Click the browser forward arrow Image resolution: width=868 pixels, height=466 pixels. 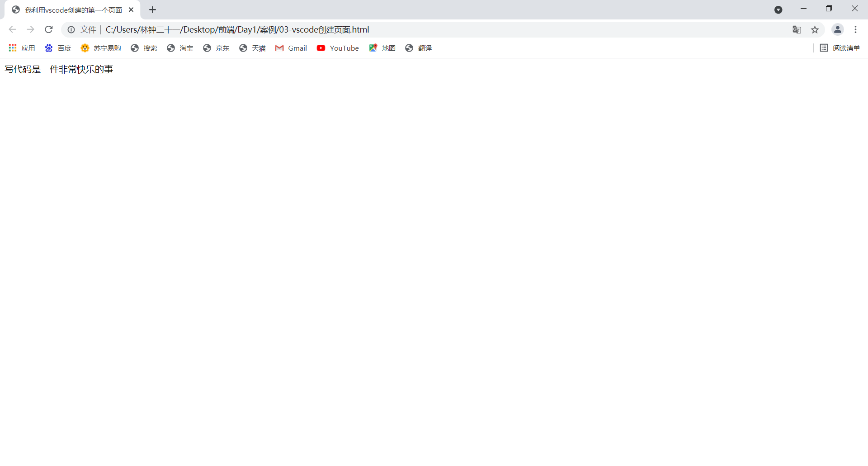(30, 29)
